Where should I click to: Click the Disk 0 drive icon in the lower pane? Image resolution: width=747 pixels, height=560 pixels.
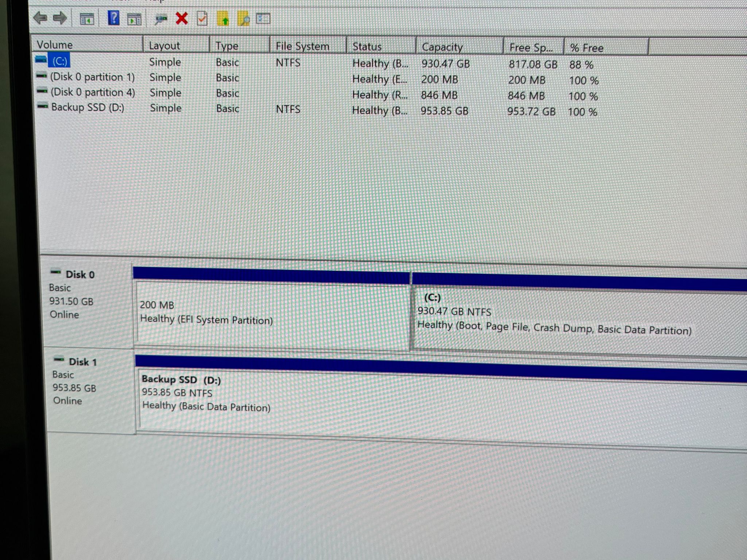pyautogui.click(x=55, y=272)
